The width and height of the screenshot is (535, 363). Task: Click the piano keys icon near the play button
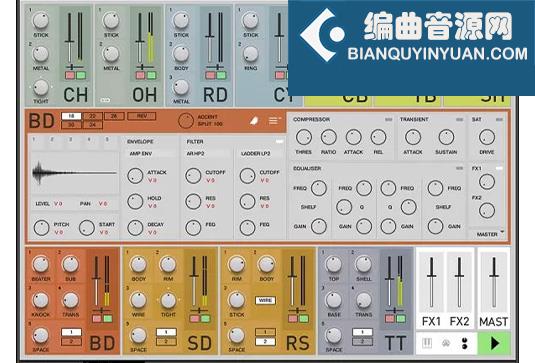tap(427, 343)
